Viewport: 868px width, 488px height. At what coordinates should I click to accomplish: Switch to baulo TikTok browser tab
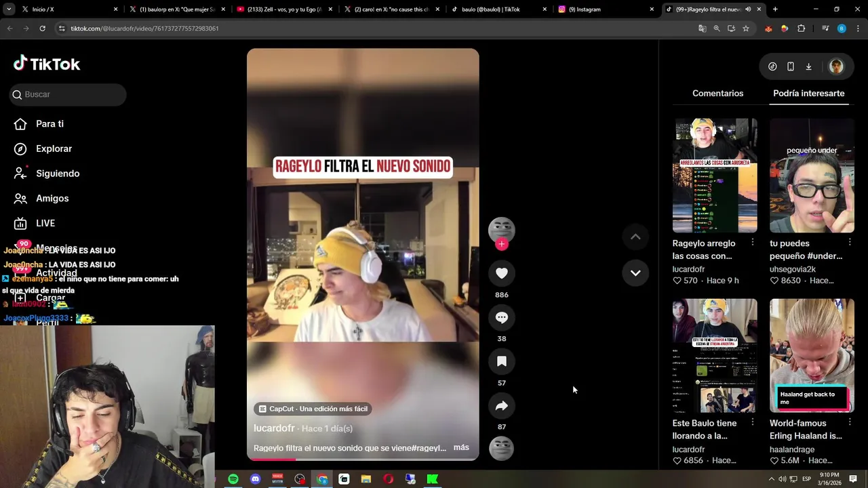point(498,9)
